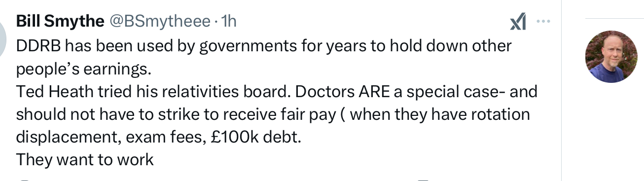This screenshot has height=181, width=644.
Task: Click the partially visible bookmark icon below tweet
Action: tap(424, 180)
